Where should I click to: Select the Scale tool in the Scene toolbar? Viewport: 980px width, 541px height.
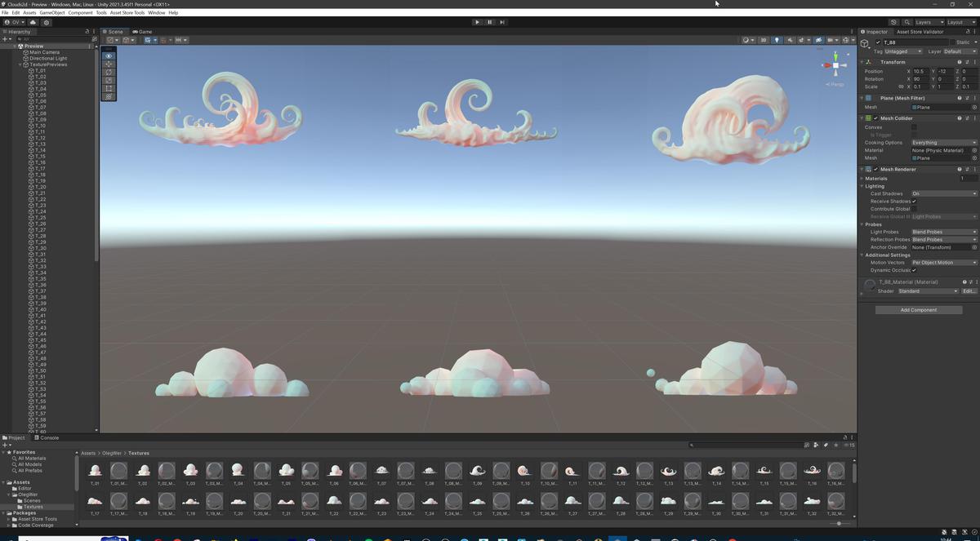click(x=108, y=80)
